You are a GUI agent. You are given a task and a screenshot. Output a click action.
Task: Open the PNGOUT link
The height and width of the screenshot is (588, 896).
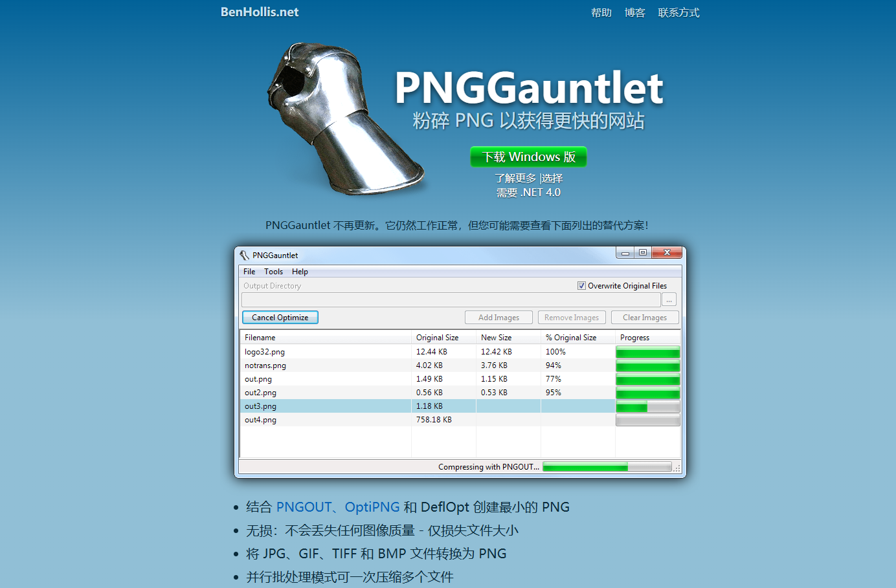tap(304, 507)
